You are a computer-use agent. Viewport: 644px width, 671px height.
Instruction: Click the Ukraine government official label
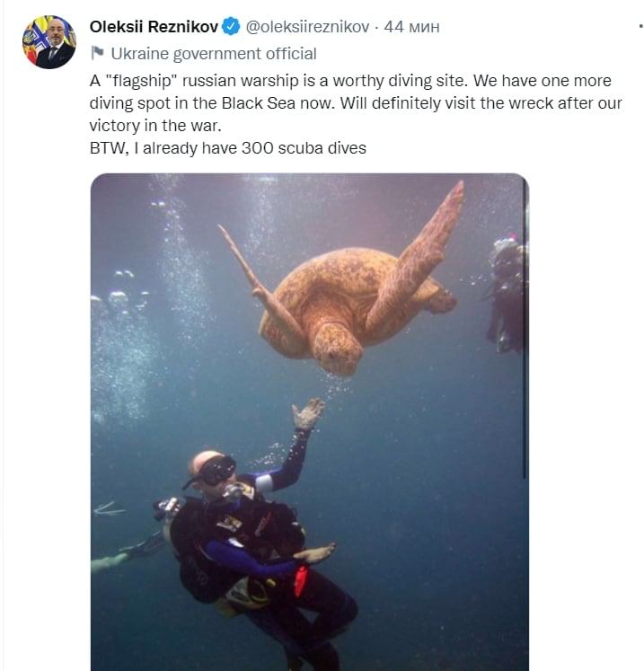coord(214,54)
